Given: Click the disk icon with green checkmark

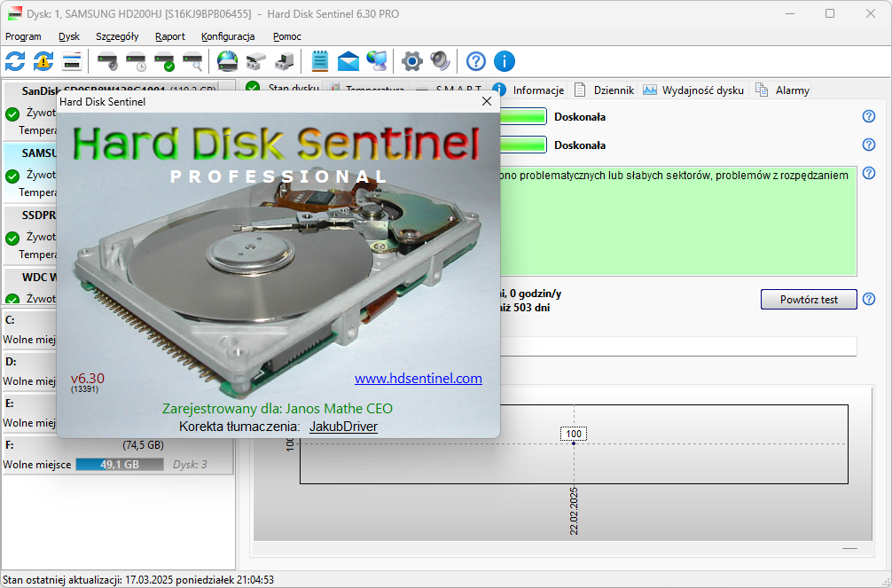Looking at the screenshot, I should pos(164,61).
